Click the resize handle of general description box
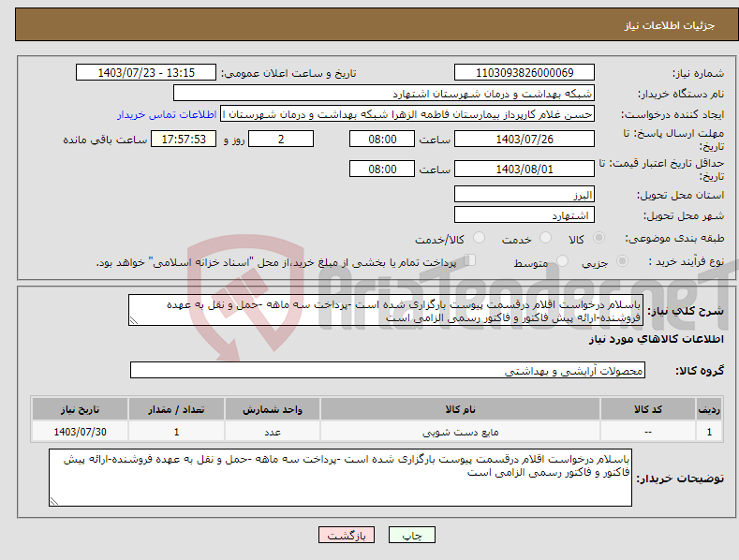 [134, 320]
